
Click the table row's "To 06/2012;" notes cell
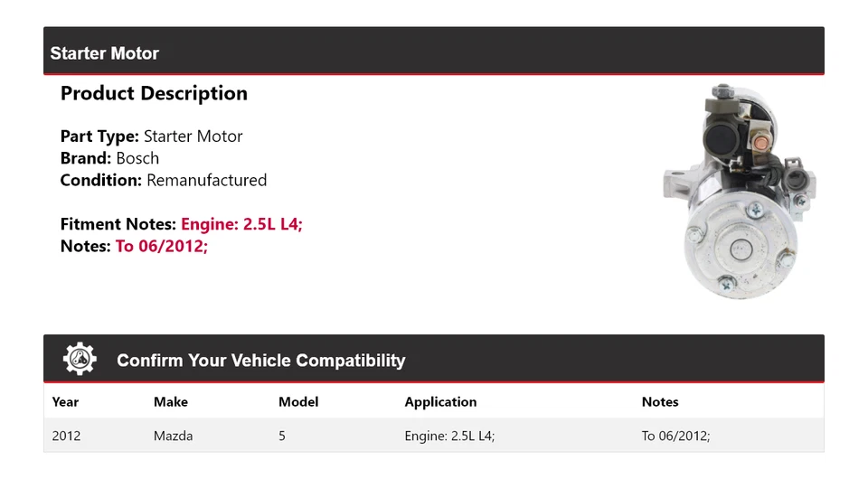(675, 436)
